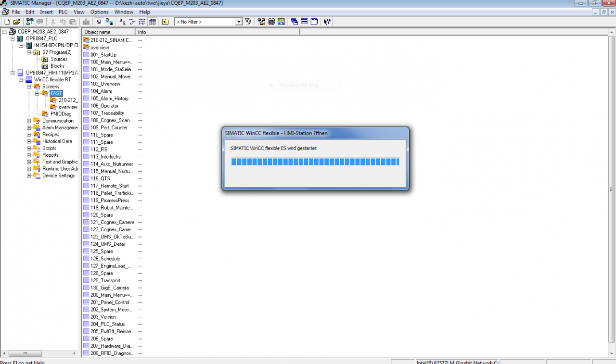This screenshot has width=616, height=364.
Task: Click the Cascade windows icon
Action: tap(295, 22)
